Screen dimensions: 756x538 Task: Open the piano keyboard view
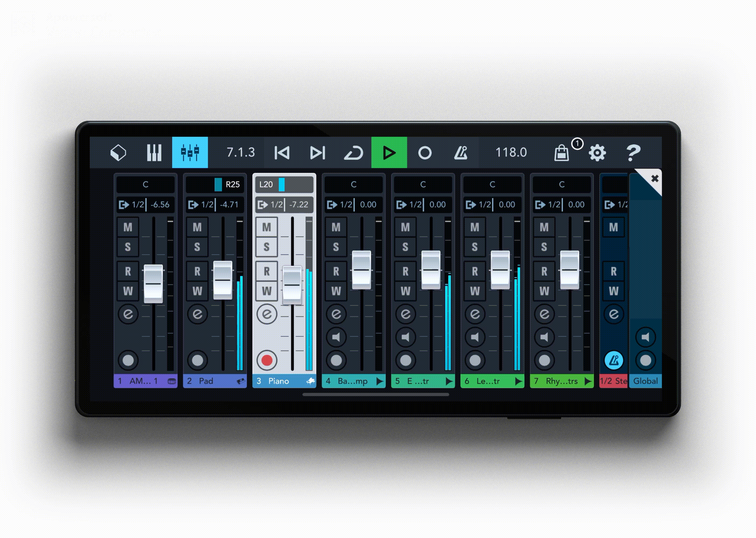tap(154, 153)
